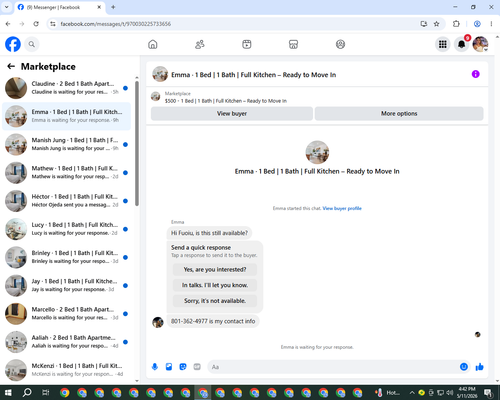Image resolution: width=500 pixels, height=400 pixels.
Task: Reload the page icon
Action: [36, 24]
